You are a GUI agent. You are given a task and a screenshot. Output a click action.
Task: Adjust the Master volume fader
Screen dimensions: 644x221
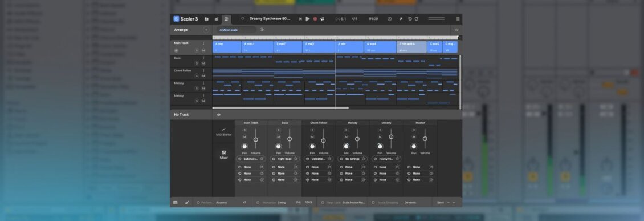click(425, 139)
